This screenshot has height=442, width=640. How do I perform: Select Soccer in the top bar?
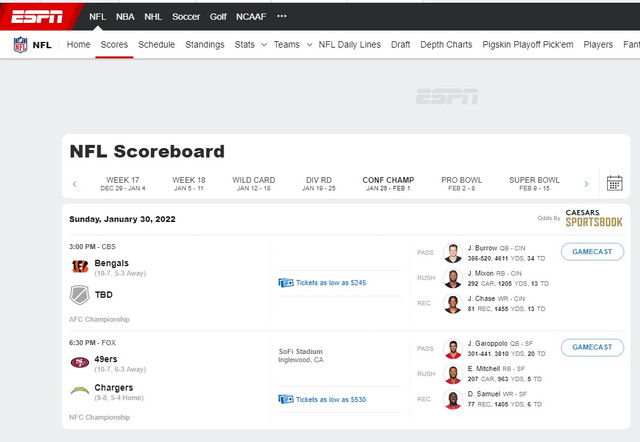[x=186, y=17]
